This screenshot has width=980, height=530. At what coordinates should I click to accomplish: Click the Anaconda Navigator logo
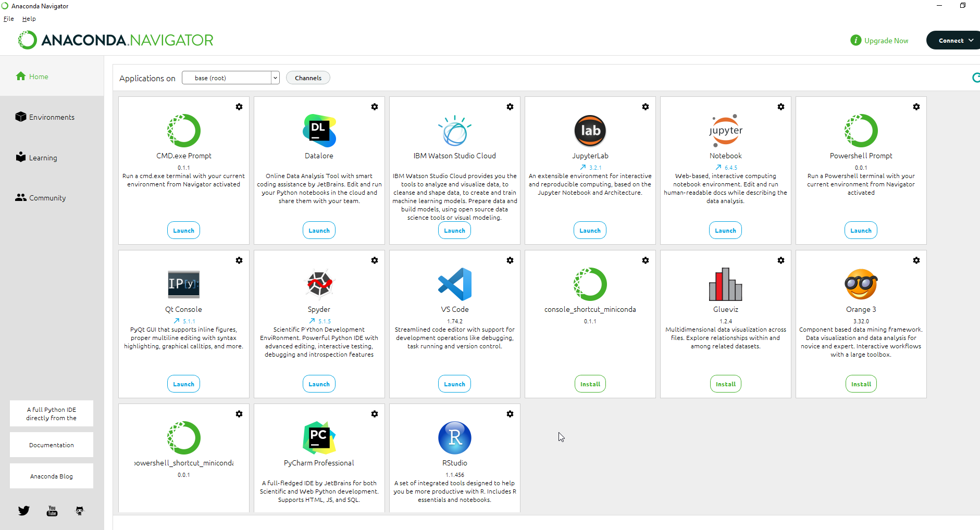tap(116, 40)
